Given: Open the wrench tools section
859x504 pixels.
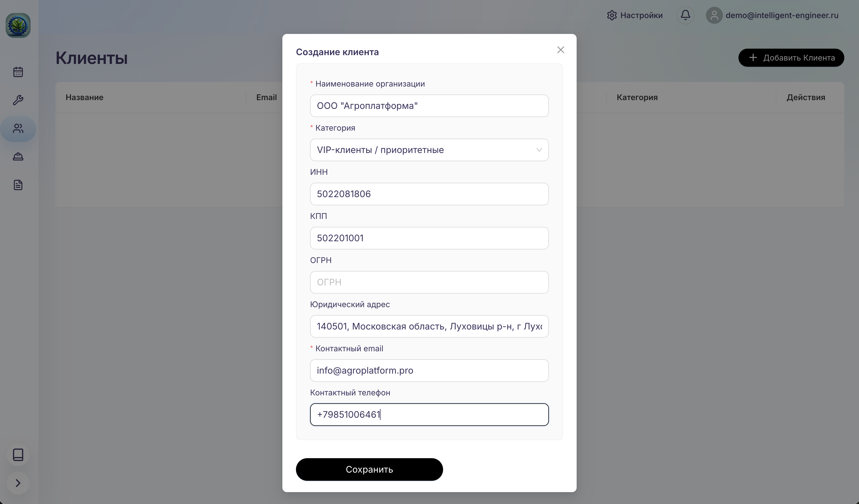Looking at the screenshot, I should pos(18,100).
